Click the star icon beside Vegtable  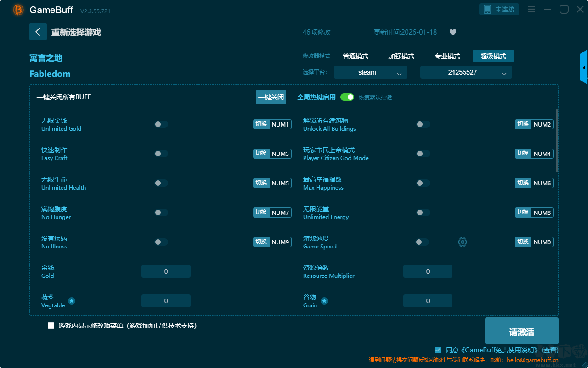click(72, 301)
